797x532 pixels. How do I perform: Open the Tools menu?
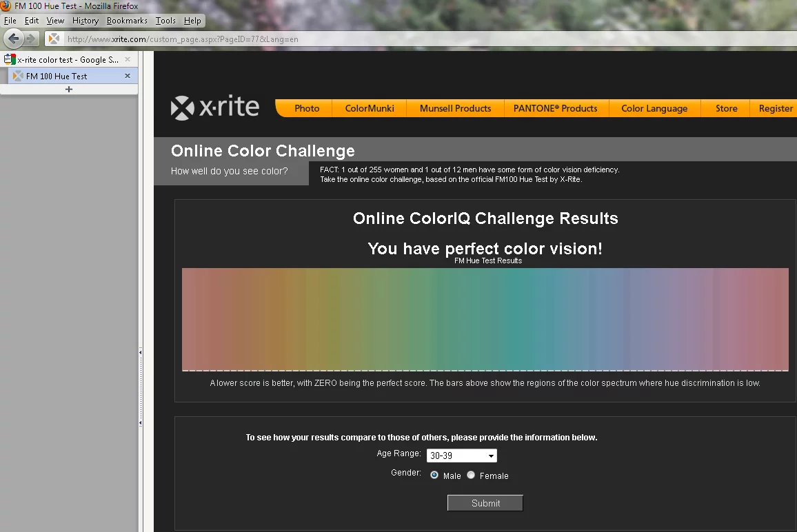pyautogui.click(x=165, y=20)
